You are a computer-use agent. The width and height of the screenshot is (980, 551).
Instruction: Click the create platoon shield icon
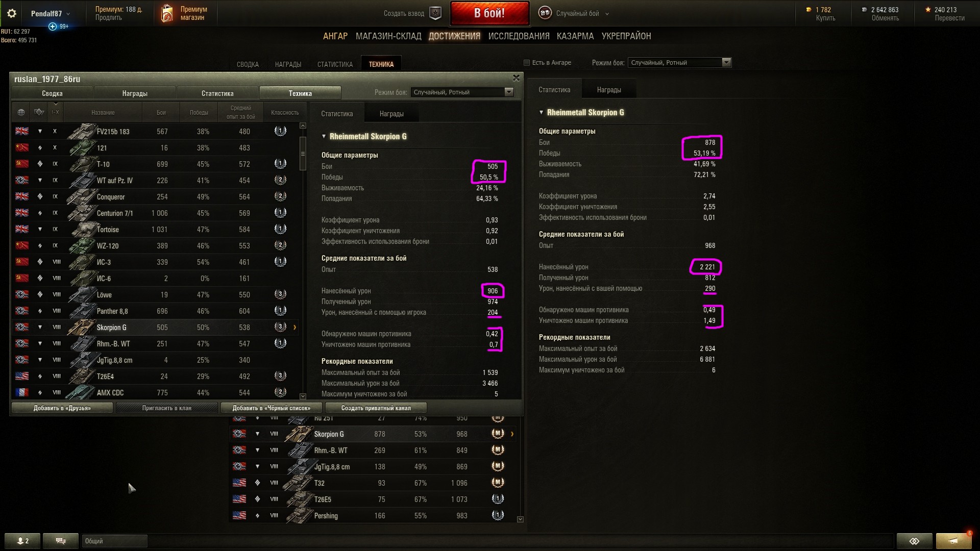(435, 13)
